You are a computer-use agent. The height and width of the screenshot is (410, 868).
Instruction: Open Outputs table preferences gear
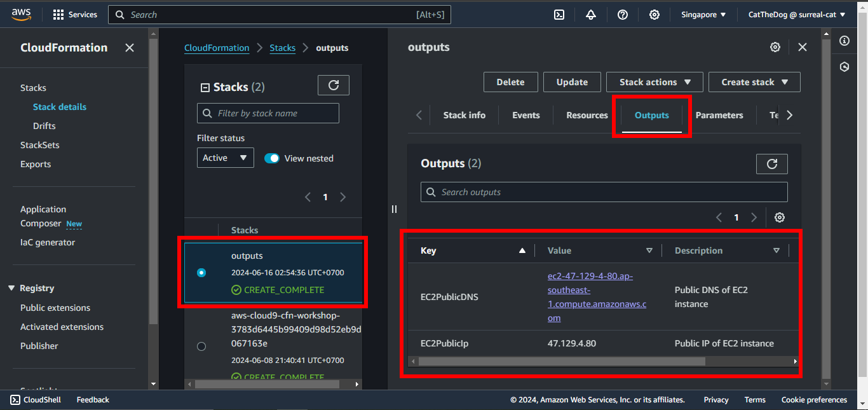point(780,217)
